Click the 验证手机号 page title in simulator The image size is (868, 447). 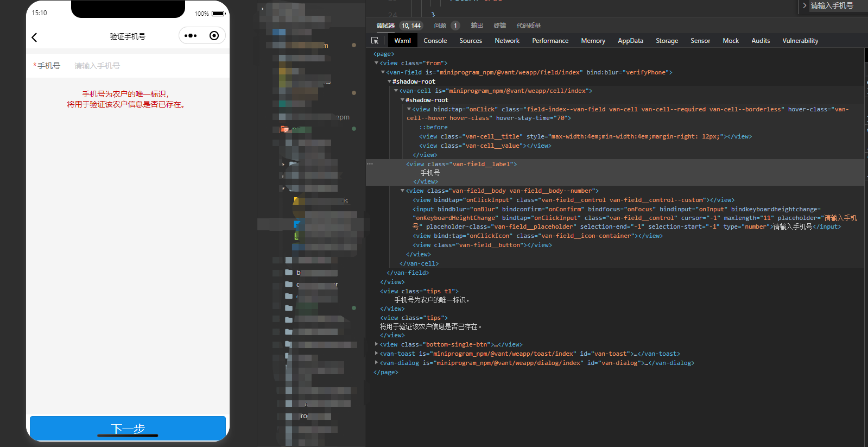click(128, 36)
